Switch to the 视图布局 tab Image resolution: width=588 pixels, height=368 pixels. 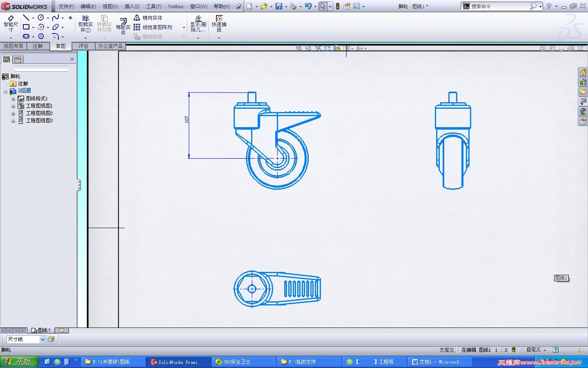[13, 46]
